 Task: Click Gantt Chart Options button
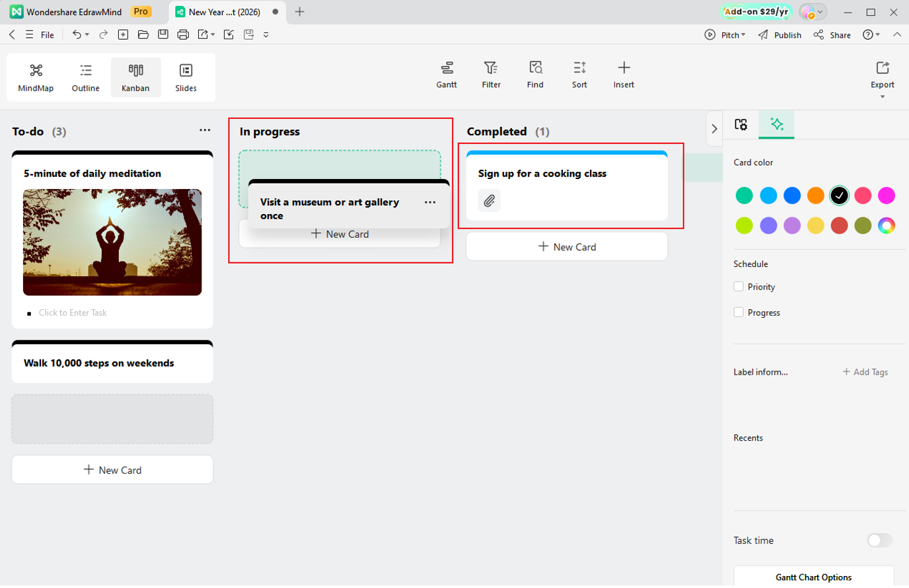click(813, 577)
